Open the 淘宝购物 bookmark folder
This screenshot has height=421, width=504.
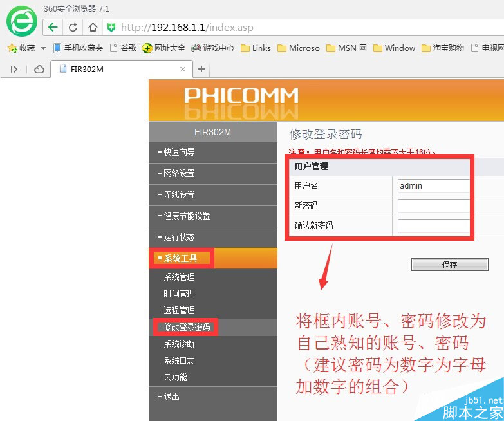(443, 48)
